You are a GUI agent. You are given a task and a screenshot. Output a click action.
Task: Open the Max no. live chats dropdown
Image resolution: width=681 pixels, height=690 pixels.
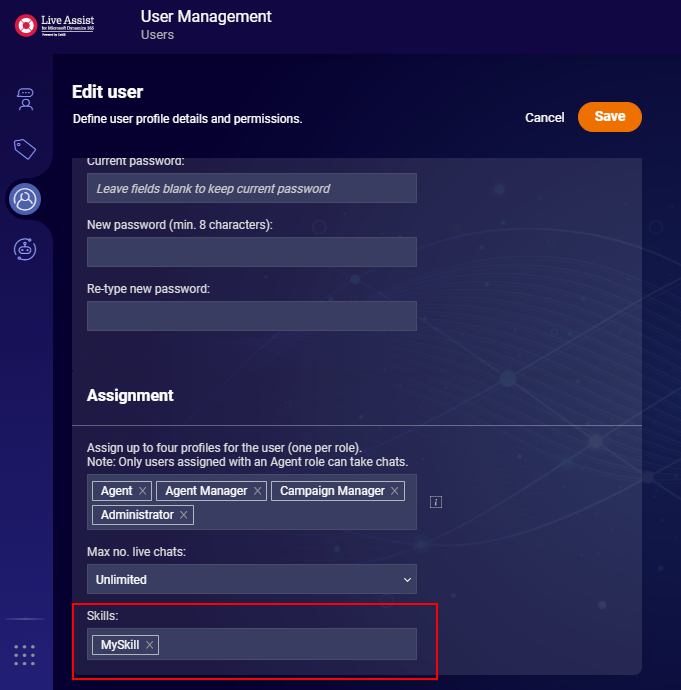pos(252,579)
